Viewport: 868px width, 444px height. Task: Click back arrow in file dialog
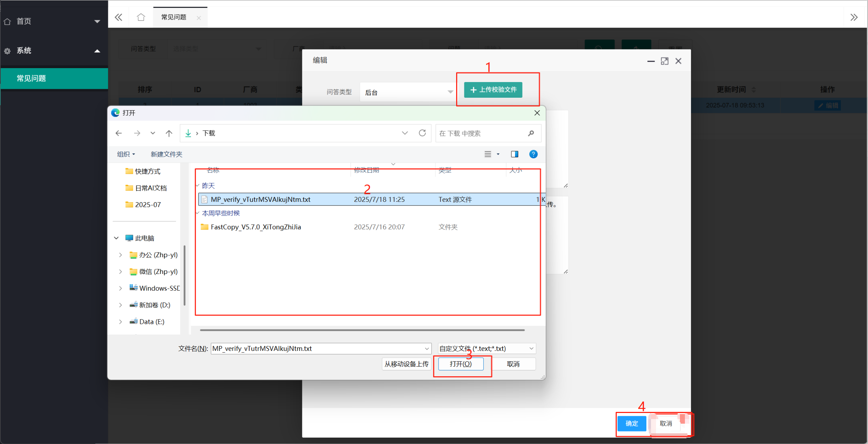[119, 133]
